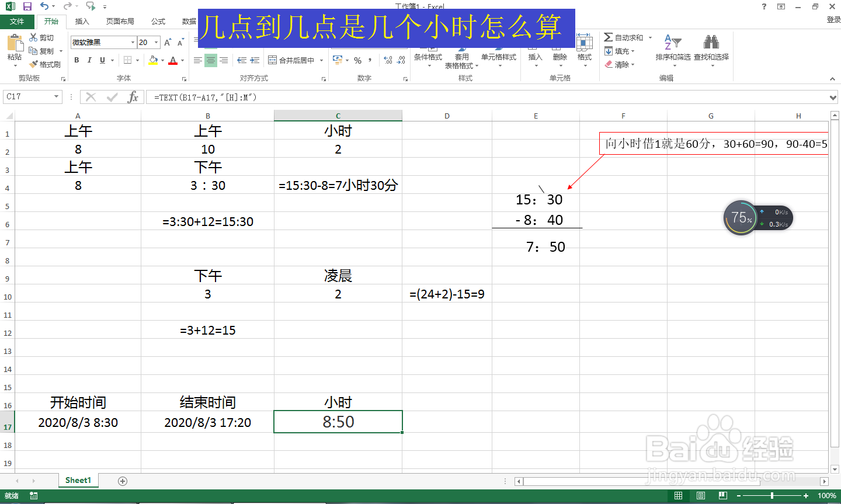Click vertical scrollbar down arrow

pyautogui.click(x=834, y=469)
